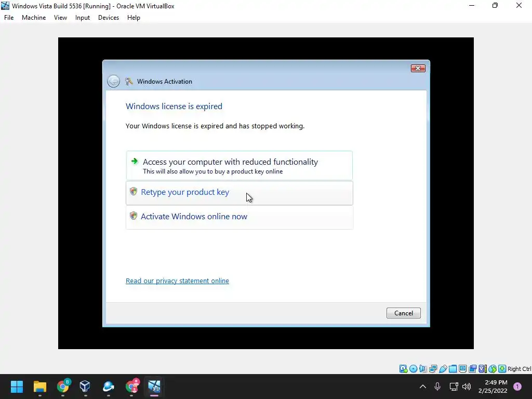Show hidden system tray icons
This screenshot has height=399, width=532.
(423, 387)
